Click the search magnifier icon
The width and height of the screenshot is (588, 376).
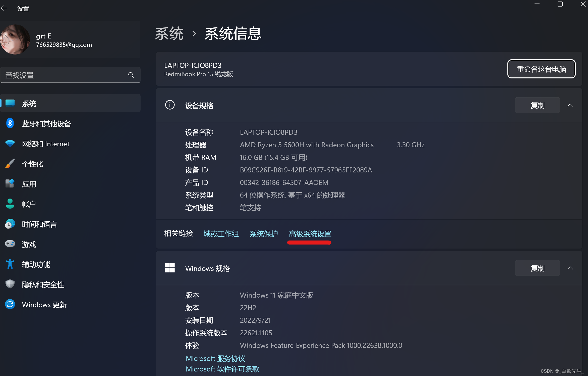131,75
